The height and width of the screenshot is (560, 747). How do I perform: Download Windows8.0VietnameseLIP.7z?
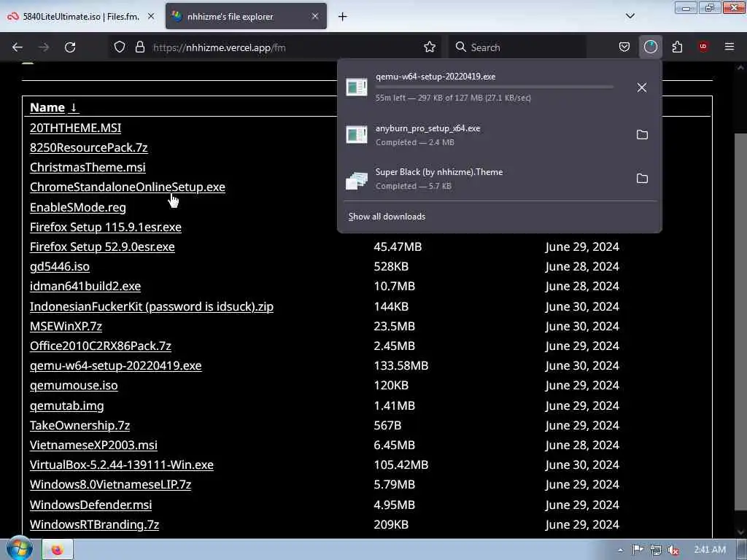[110, 484]
